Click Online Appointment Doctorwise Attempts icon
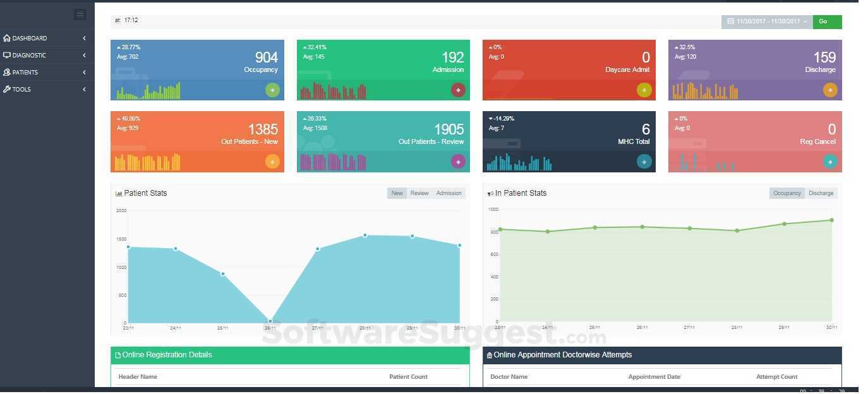This screenshot has width=868, height=394. [490, 355]
